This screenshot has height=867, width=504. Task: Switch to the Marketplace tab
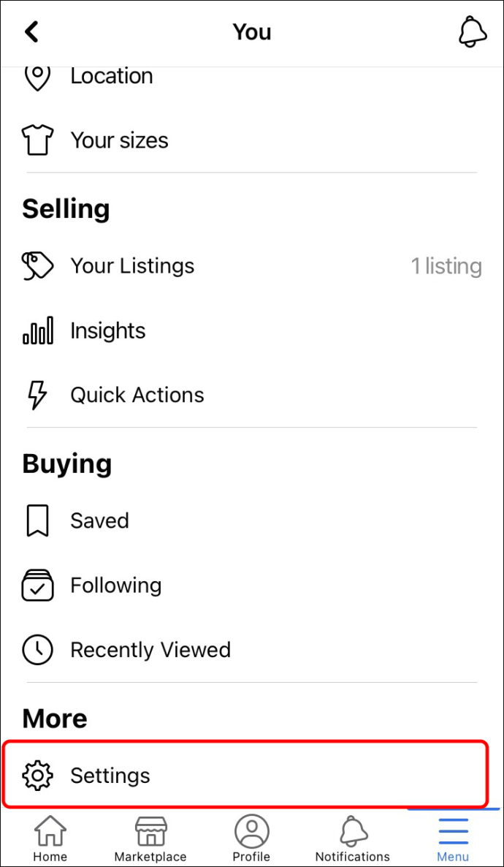coord(150,839)
